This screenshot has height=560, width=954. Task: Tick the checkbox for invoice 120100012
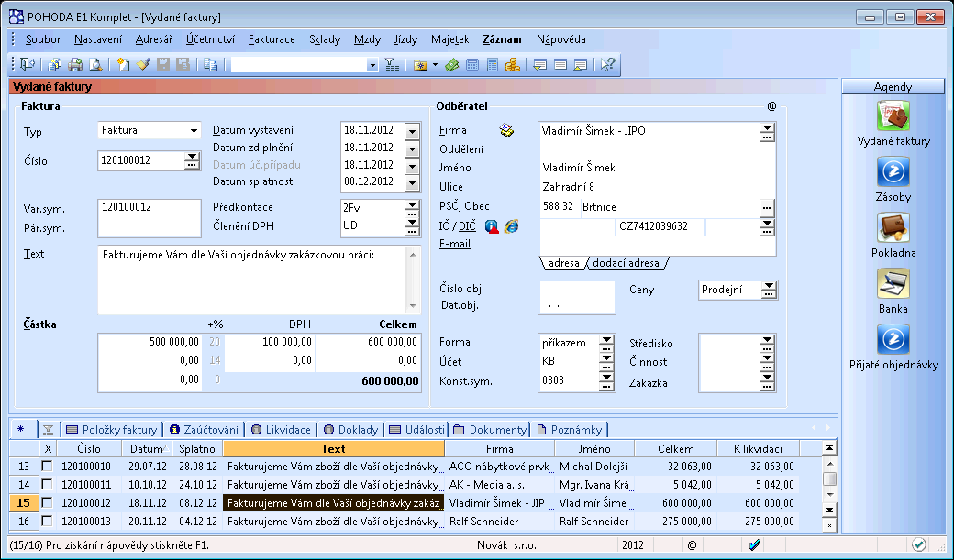47,502
